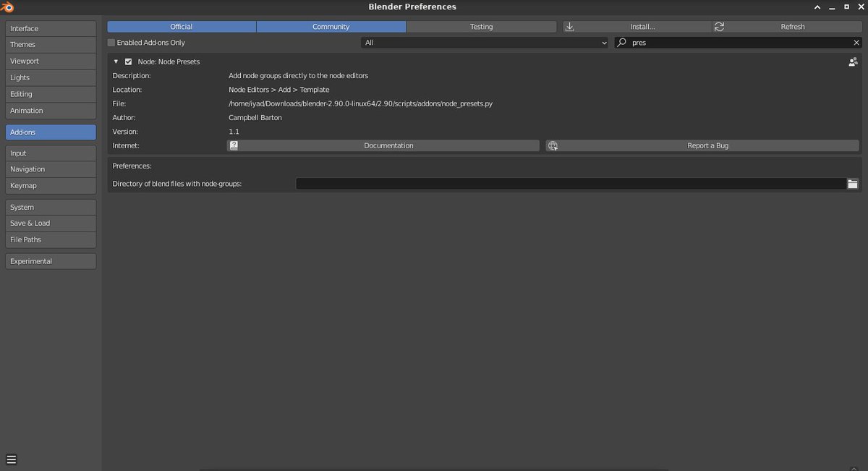Click the add-on search field

tap(738, 43)
